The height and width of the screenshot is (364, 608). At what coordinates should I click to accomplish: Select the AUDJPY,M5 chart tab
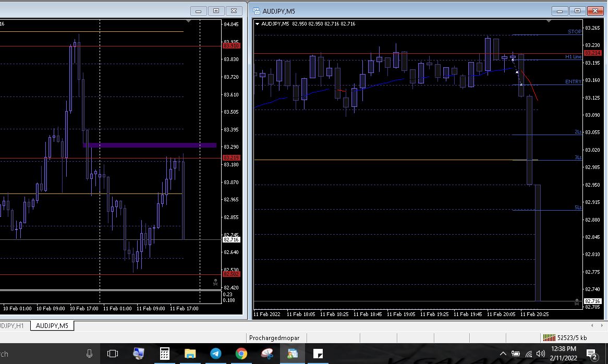(x=52, y=325)
